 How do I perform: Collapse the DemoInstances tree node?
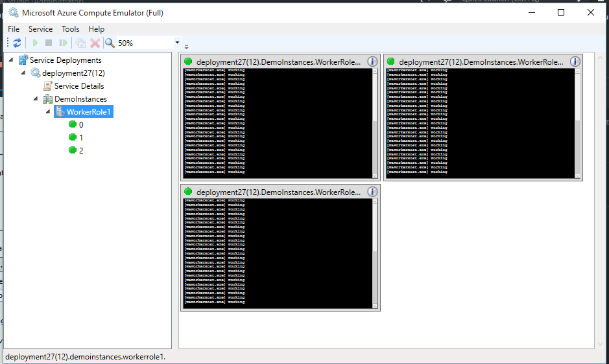[x=36, y=98]
